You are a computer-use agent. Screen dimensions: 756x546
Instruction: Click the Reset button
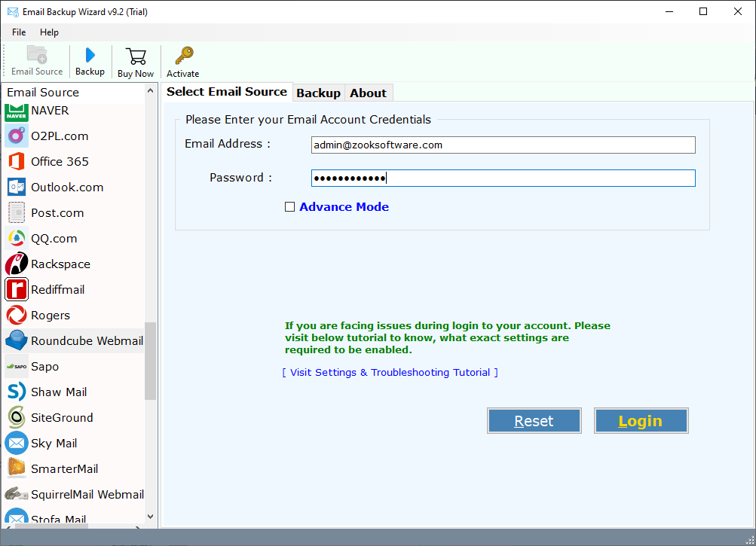pyautogui.click(x=534, y=421)
